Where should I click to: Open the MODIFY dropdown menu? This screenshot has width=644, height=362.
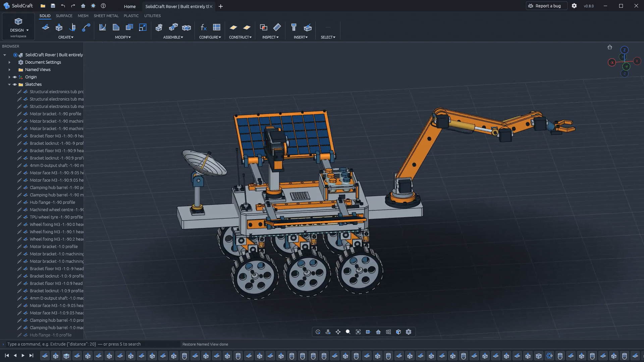tap(123, 37)
